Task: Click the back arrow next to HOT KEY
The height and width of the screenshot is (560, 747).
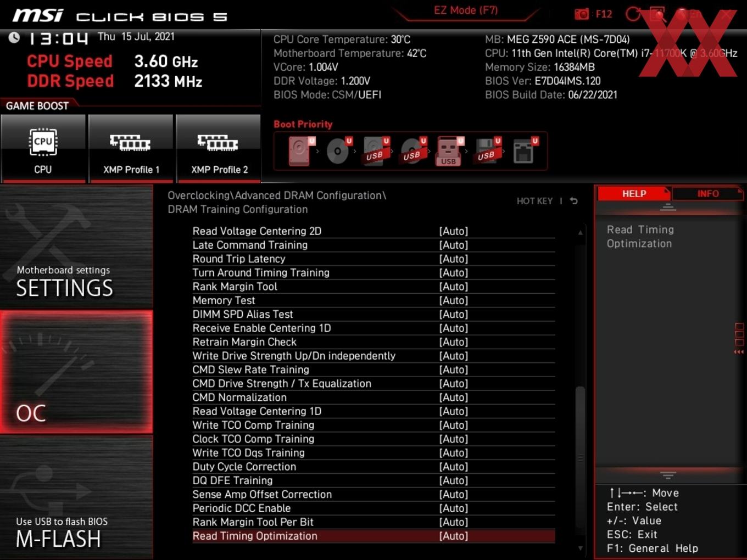Action: [573, 201]
